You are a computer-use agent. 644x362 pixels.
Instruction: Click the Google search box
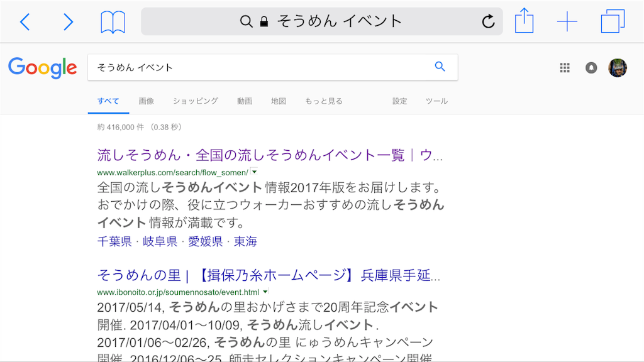point(273,67)
